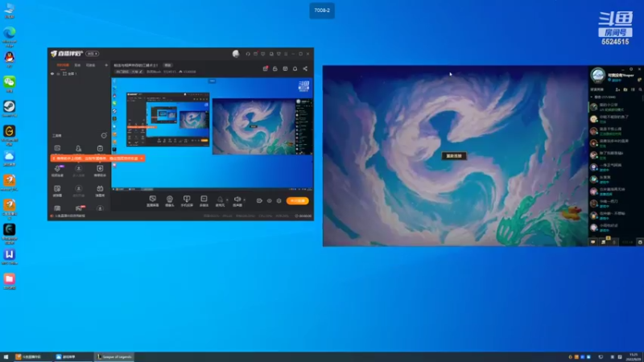Open the settings icon at League panel's bottom-right
The width and height of the screenshot is (644, 362).
point(640,242)
